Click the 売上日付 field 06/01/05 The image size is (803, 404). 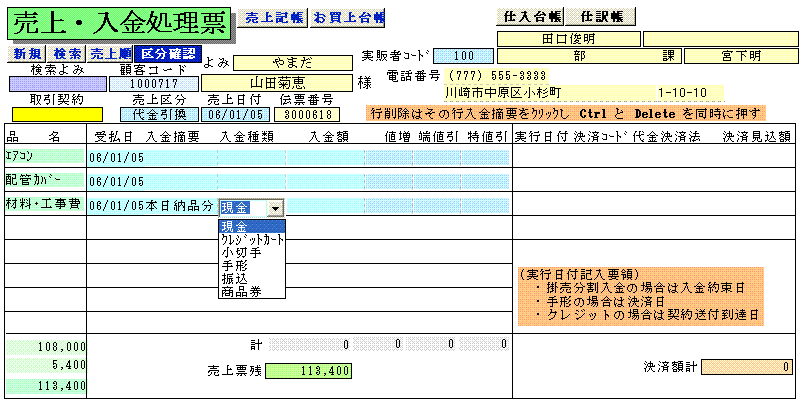click(236, 114)
